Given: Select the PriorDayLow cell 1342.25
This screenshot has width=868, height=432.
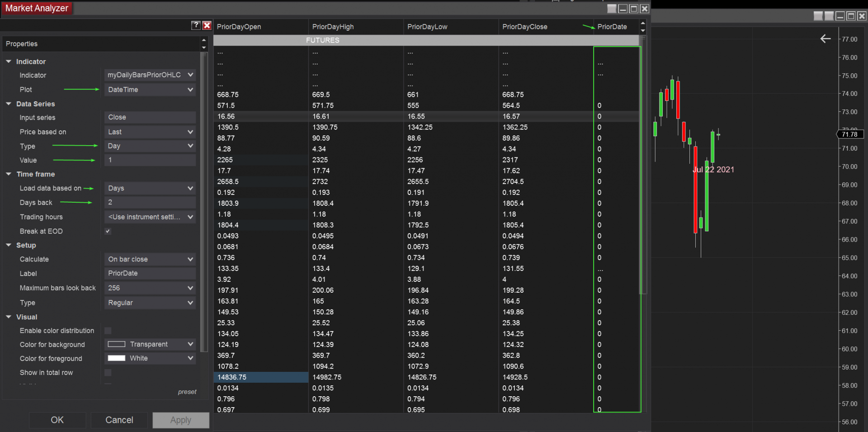Looking at the screenshot, I should (x=451, y=128).
